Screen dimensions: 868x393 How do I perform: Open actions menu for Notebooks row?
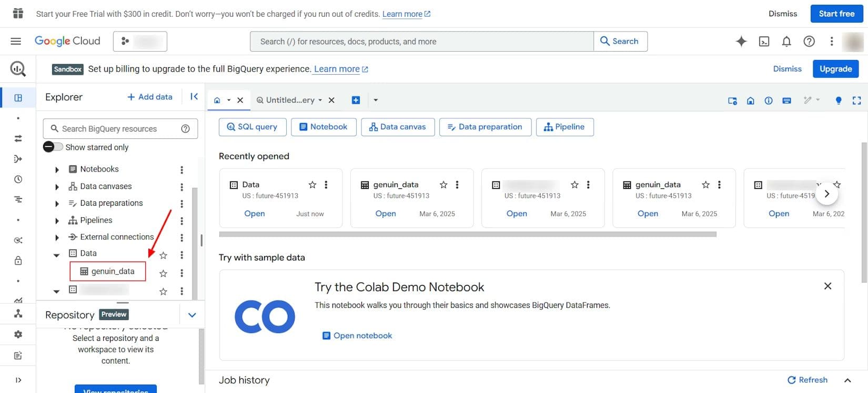coord(181,169)
